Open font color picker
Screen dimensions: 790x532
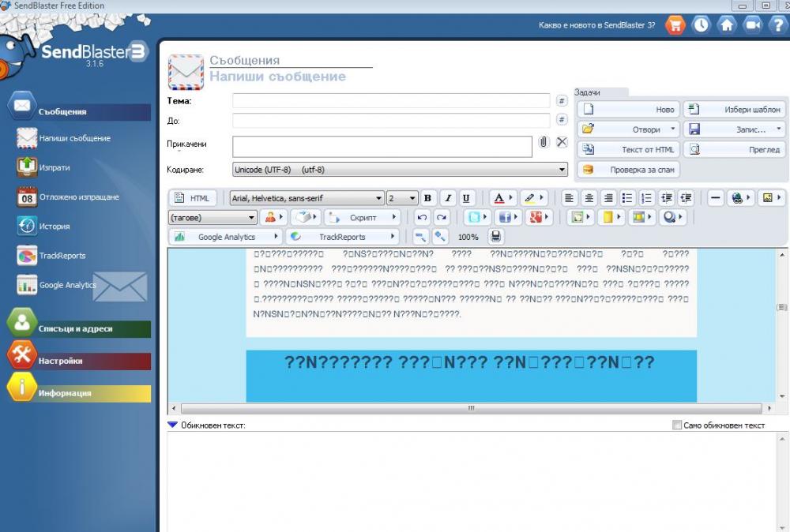(x=502, y=198)
